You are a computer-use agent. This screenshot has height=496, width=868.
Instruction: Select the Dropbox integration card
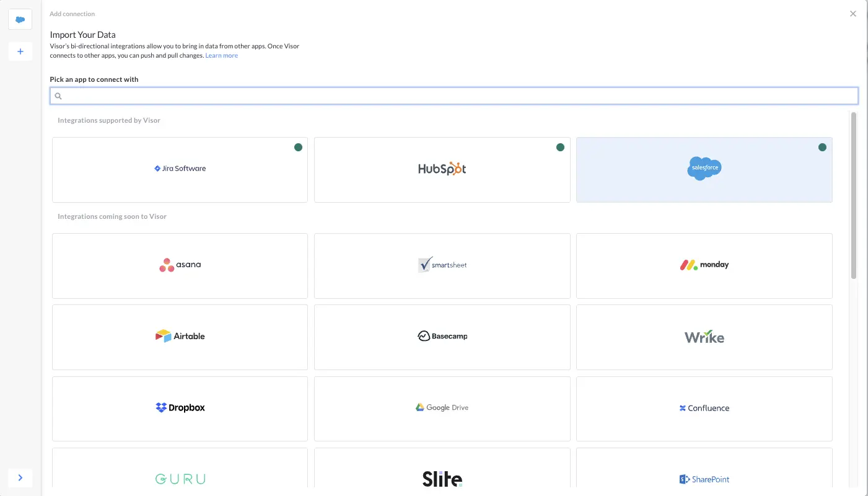pyautogui.click(x=180, y=409)
